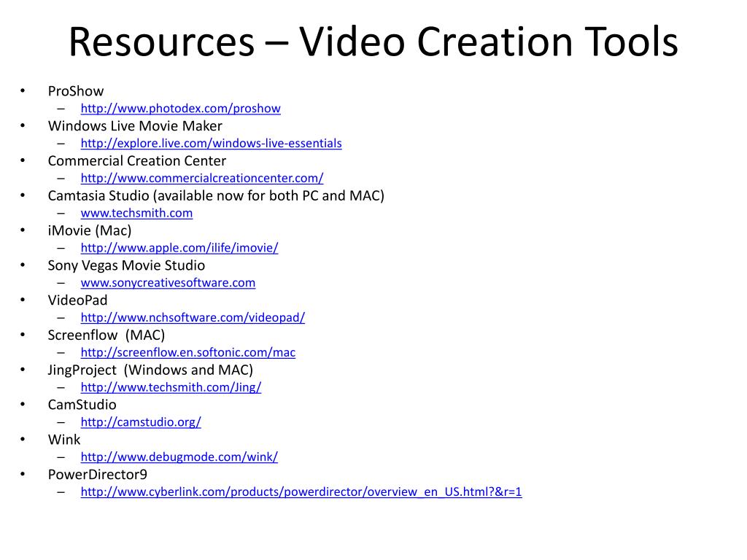Visit the nchsoftware.com/videopad link
747x560 pixels.
click(x=193, y=318)
